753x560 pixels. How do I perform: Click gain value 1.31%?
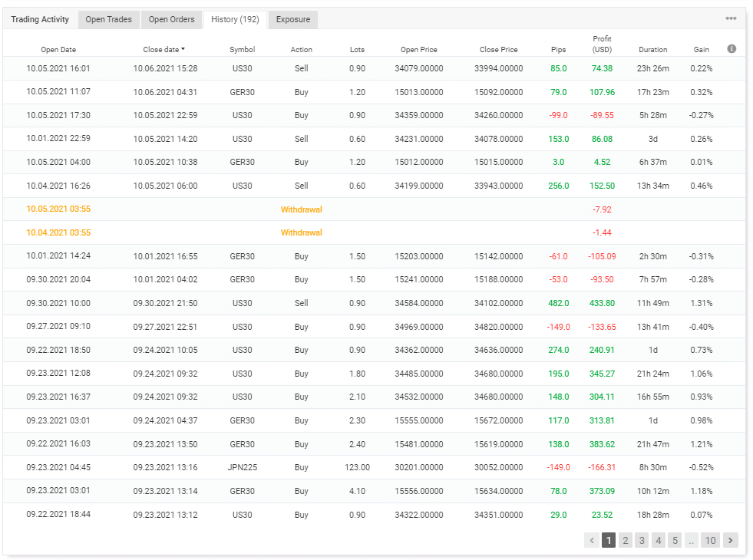[x=701, y=303]
